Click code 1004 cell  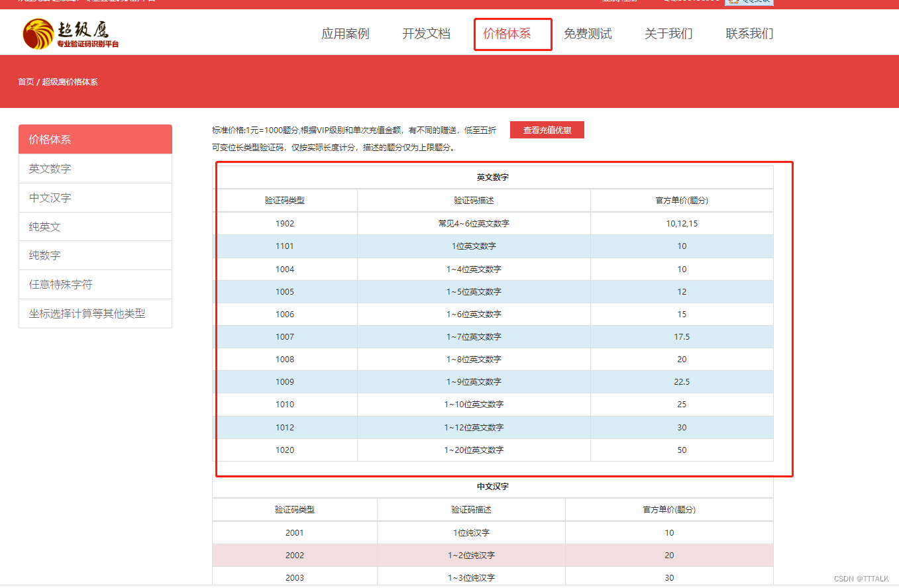[285, 269]
